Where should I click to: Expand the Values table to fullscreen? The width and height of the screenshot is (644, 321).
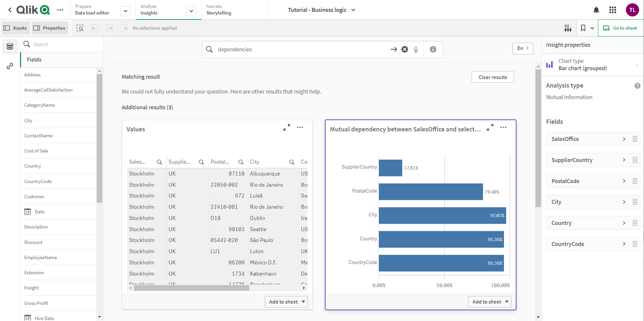click(287, 127)
